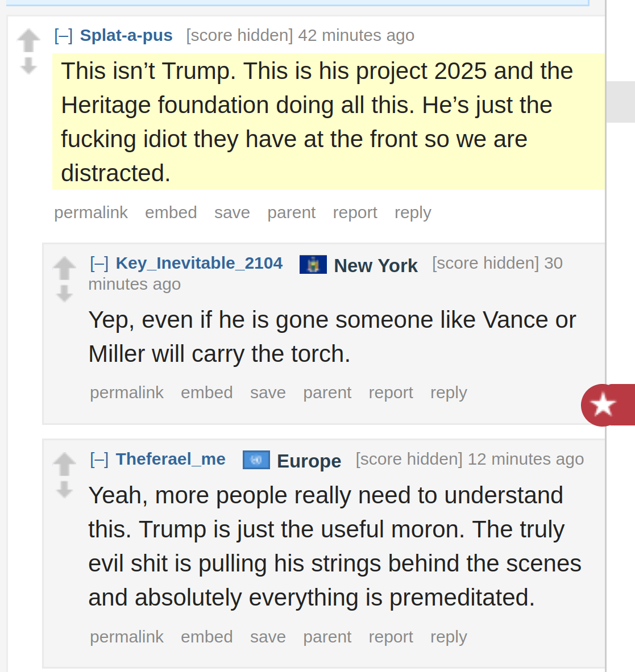Reply to Splat-a-pus's comment
The width and height of the screenshot is (635, 672).
[x=413, y=212]
